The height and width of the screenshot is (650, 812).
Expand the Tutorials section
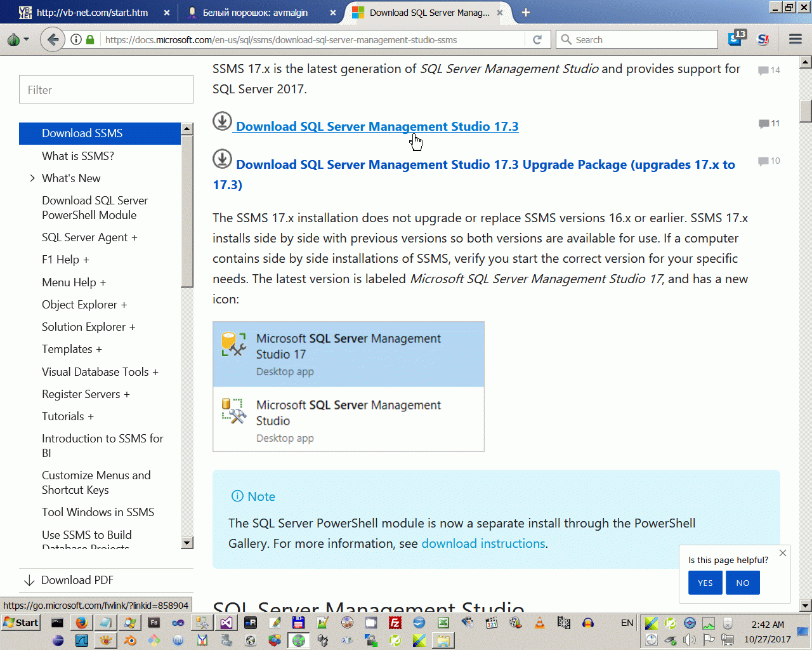[x=68, y=416]
